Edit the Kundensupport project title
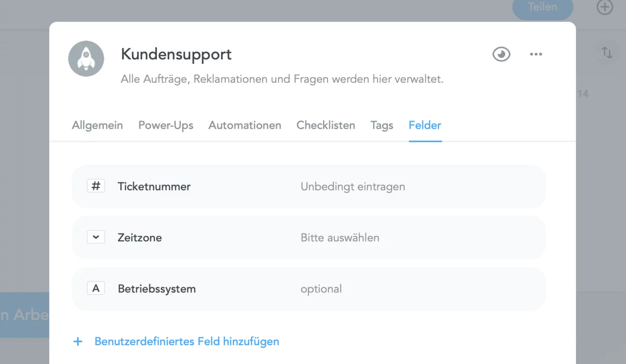The height and width of the screenshot is (364, 626). (176, 54)
